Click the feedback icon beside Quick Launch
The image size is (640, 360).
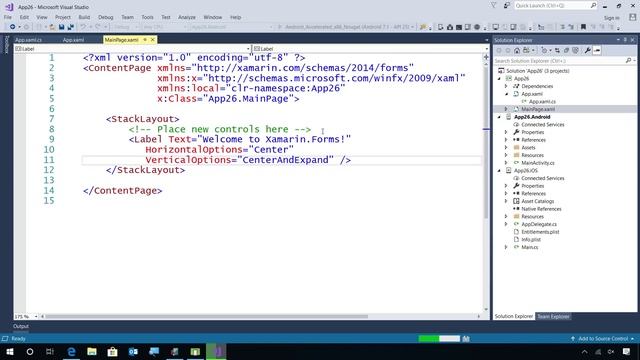[507, 6]
